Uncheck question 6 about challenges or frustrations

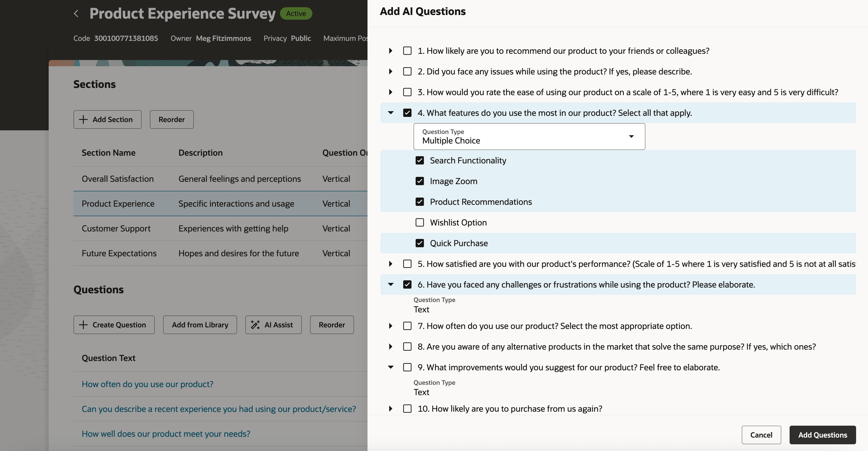tap(407, 284)
